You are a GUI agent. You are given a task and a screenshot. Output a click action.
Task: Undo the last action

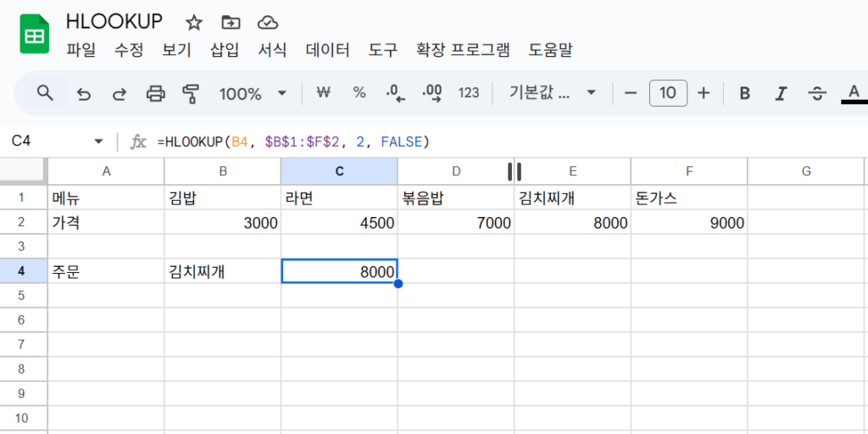click(x=84, y=93)
